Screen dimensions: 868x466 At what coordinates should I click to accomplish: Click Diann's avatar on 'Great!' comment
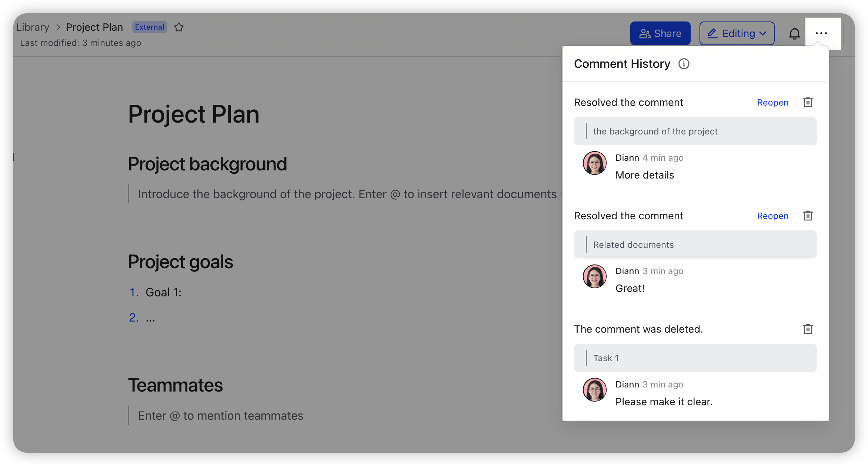(x=594, y=276)
